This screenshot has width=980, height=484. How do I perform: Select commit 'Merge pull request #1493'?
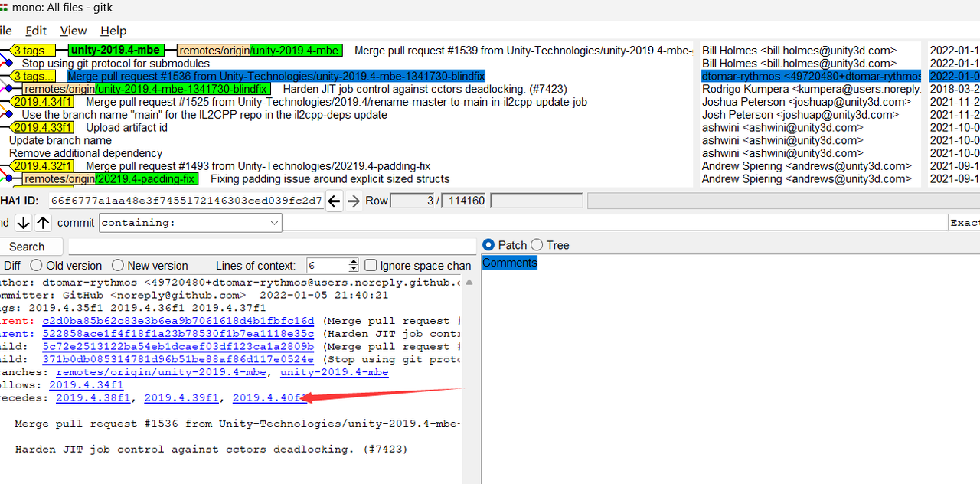point(258,166)
